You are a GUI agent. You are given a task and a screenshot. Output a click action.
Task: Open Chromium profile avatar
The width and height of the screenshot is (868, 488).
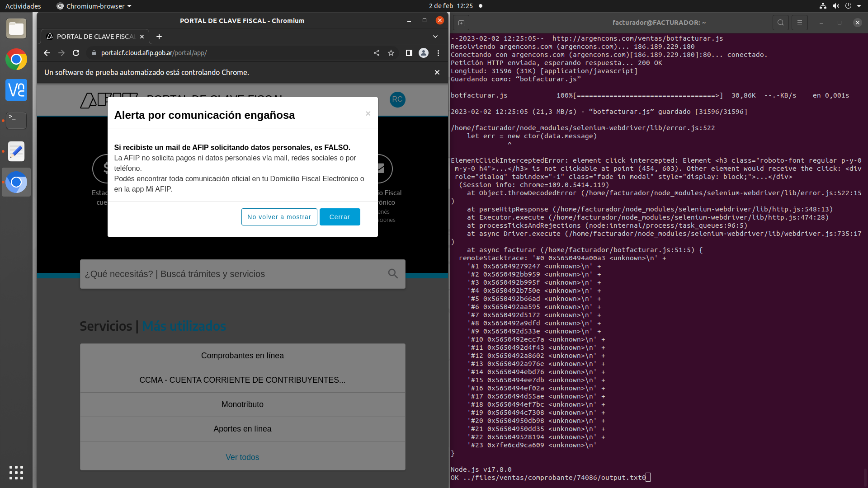(424, 53)
